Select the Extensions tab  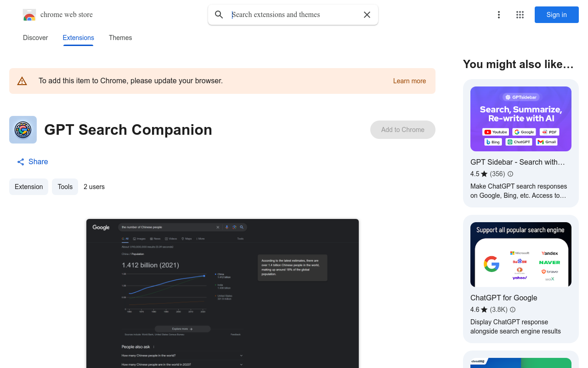(79, 38)
